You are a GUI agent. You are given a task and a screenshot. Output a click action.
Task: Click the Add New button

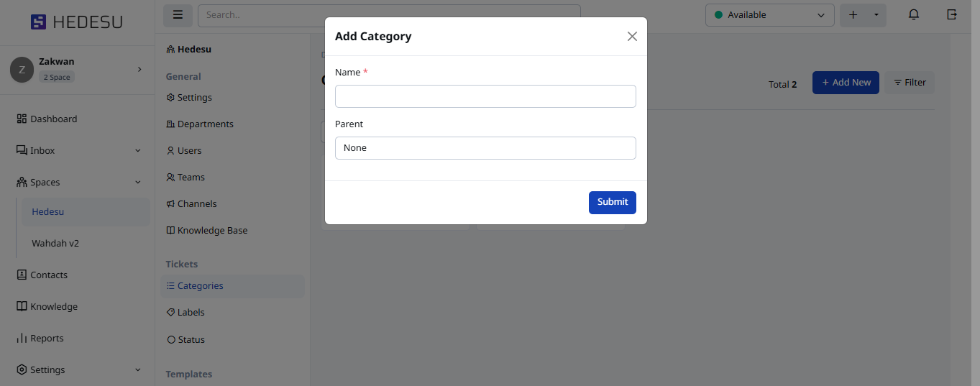click(x=846, y=83)
